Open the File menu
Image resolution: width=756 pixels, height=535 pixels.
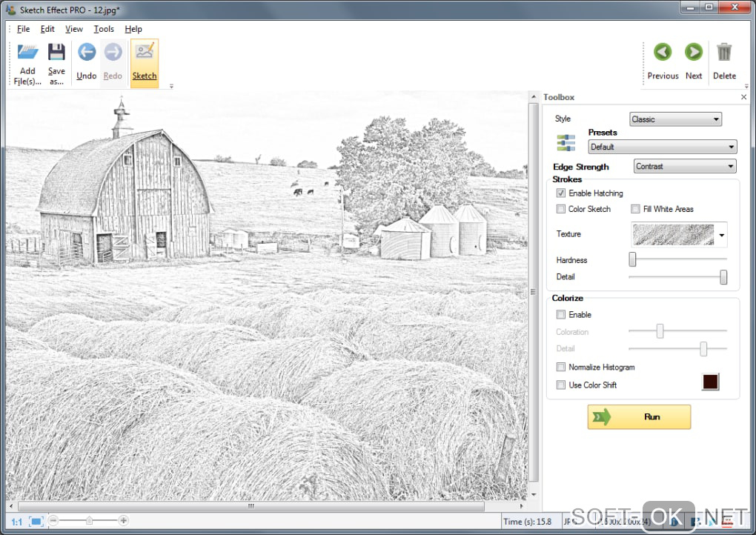23,29
